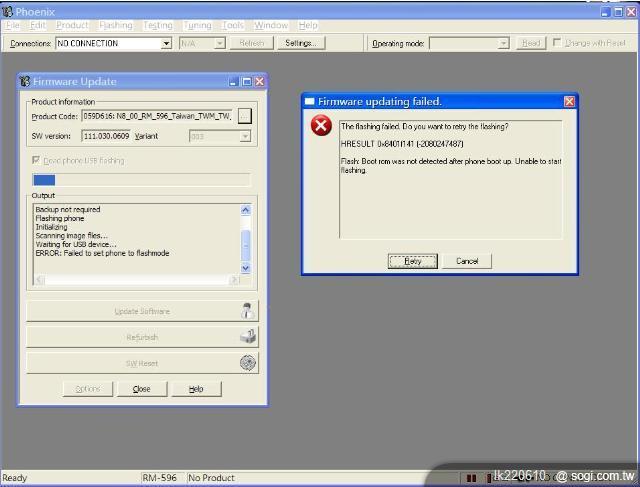Open Help in Firmware Update window
Screen dimensions: 640x487
coord(196,389)
